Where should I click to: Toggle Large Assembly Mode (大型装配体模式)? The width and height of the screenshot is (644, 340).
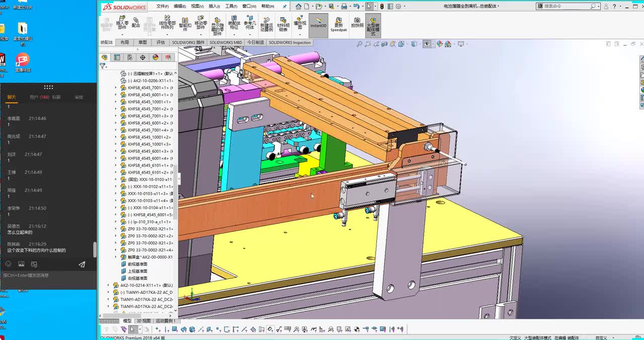(x=373, y=24)
